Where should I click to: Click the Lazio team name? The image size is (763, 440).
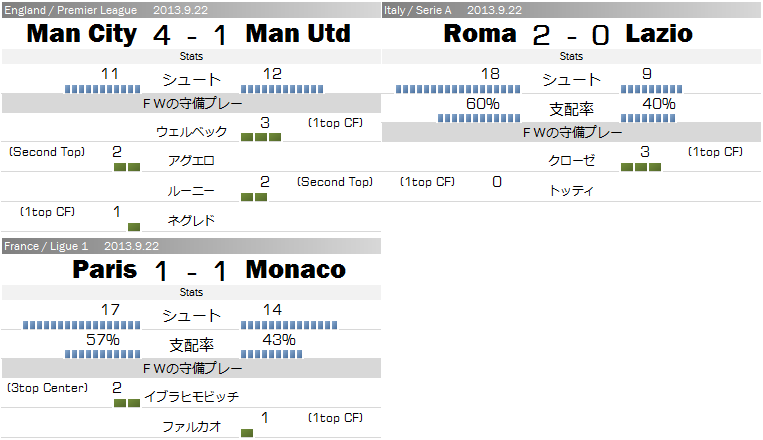[x=659, y=34]
